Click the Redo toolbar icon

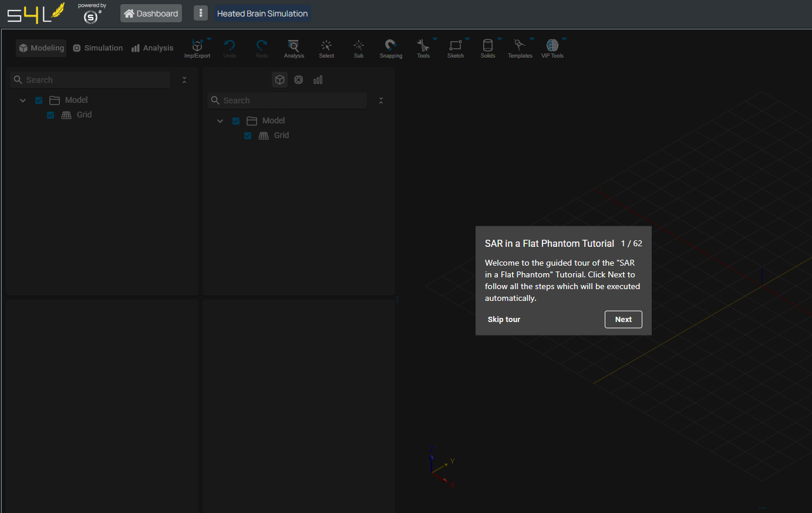(262, 48)
